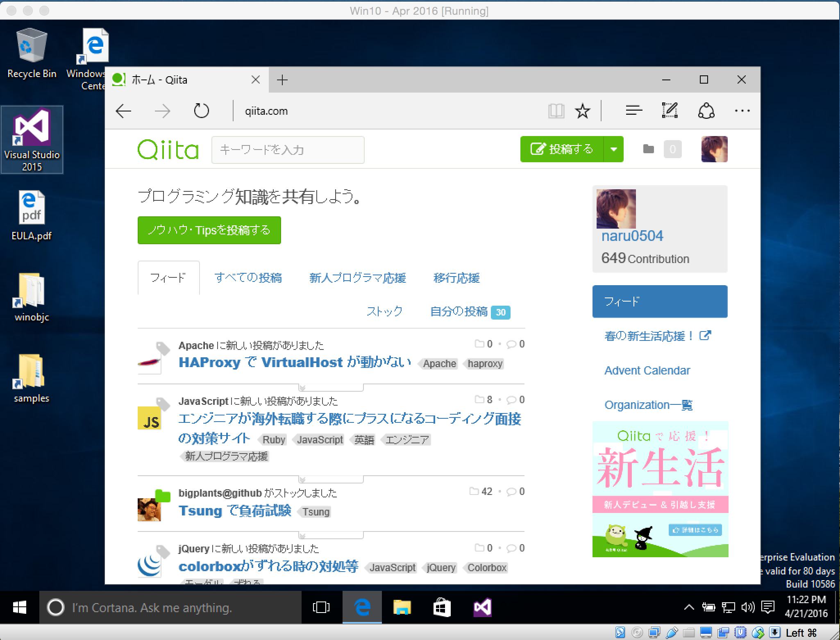Switch to the すべての投稿 tab
The image size is (840, 640).
(x=248, y=278)
